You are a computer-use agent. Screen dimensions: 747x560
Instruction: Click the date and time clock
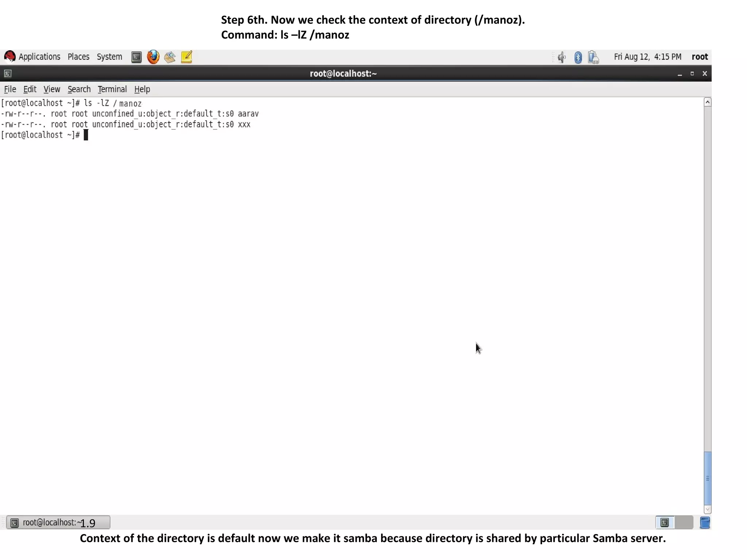(647, 57)
